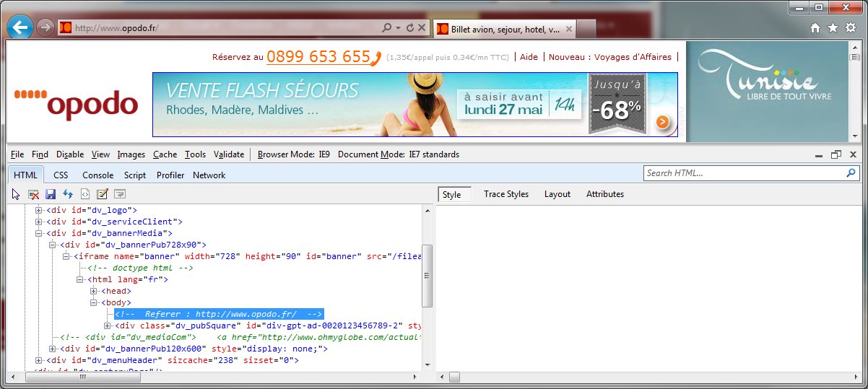
Task: Collapse the body node
Action: (94, 302)
